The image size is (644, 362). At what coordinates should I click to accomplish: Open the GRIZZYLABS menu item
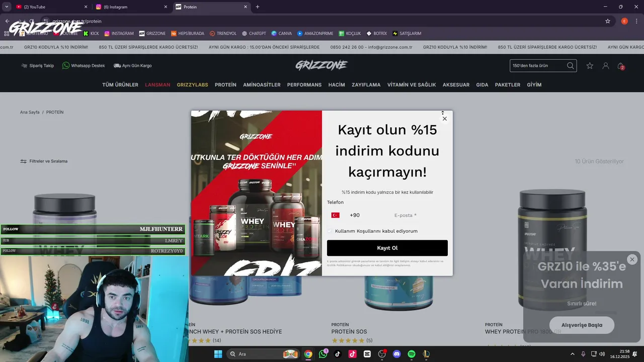point(192,85)
